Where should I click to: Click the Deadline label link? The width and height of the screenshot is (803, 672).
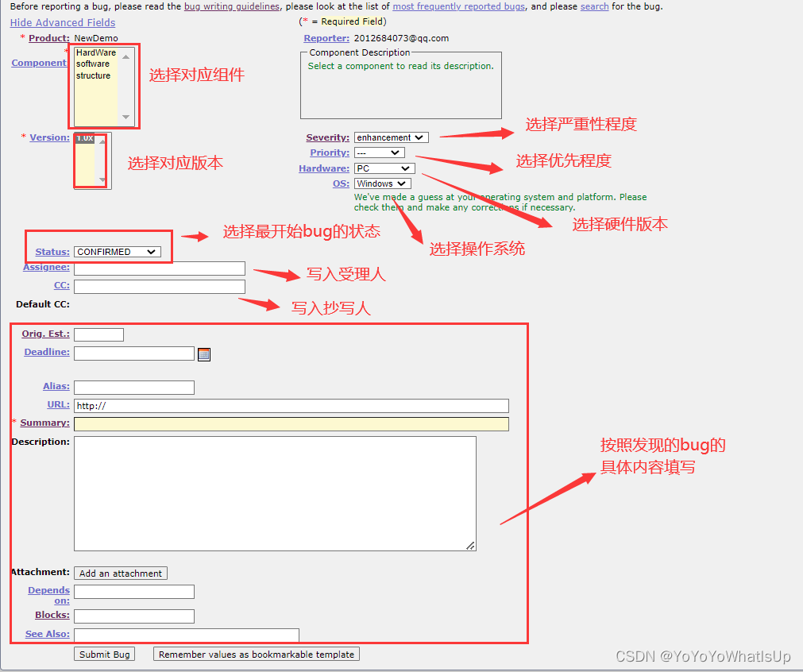point(47,352)
